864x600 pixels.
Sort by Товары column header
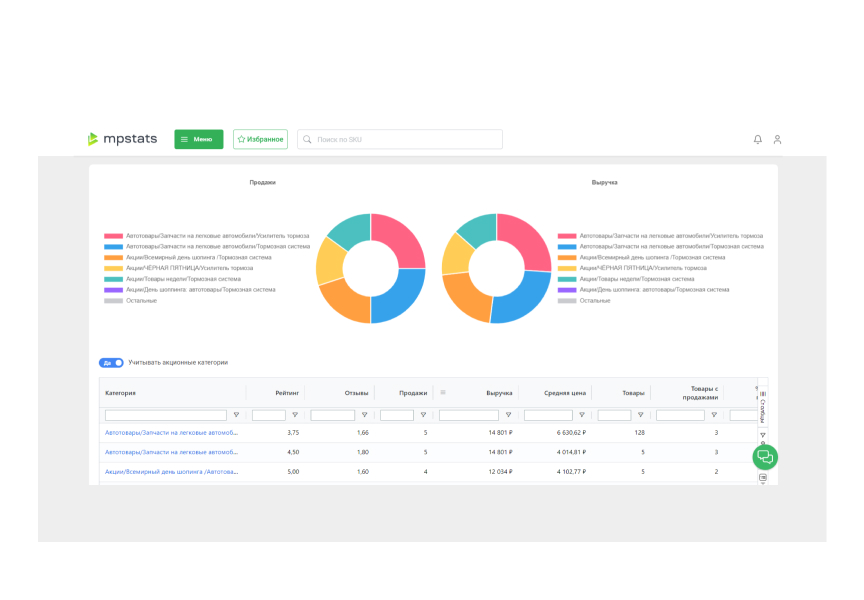[x=633, y=393]
